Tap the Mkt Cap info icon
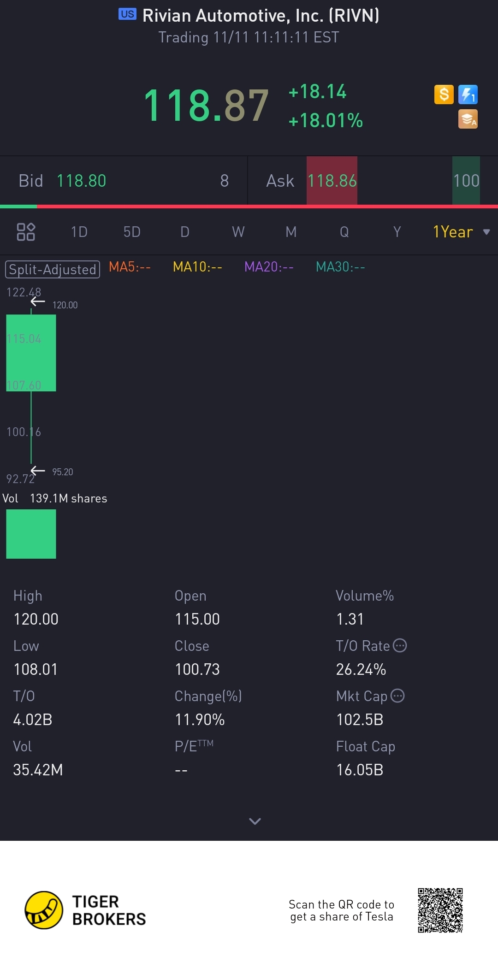Viewport: 498px width, 980px height. click(397, 696)
